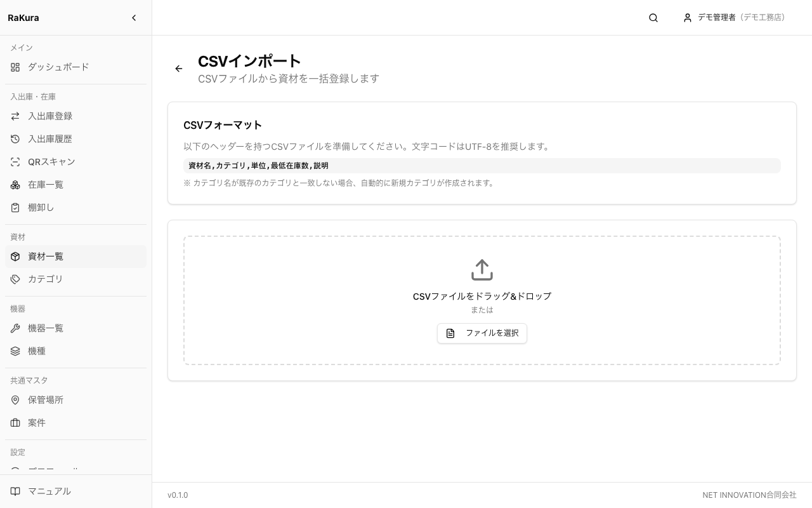Click ファイルを選択 button

tap(482, 333)
